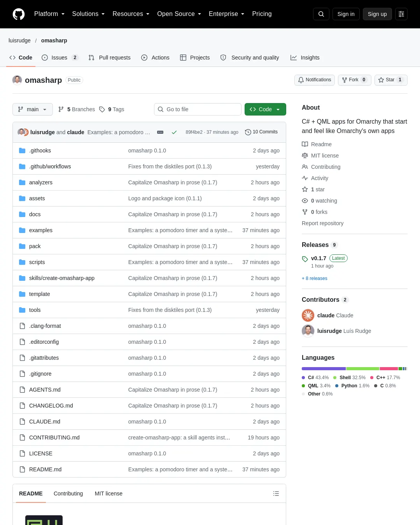Image resolution: width=420 pixels, height=525 pixels.
Task: Expand the Resources menu
Action: (131, 14)
